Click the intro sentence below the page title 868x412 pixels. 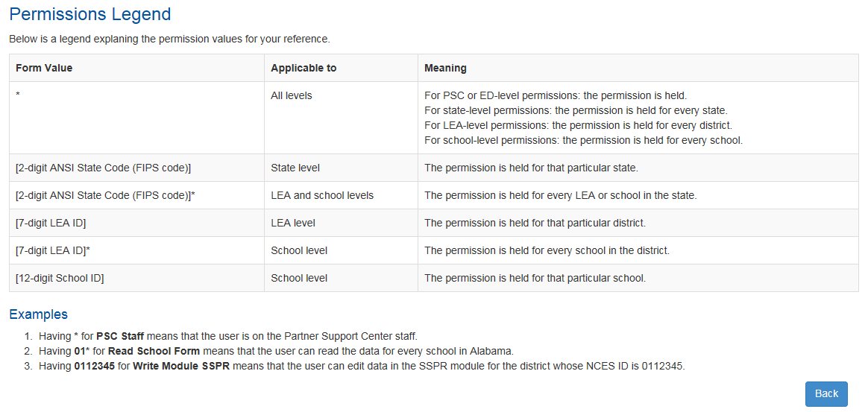[169, 39]
